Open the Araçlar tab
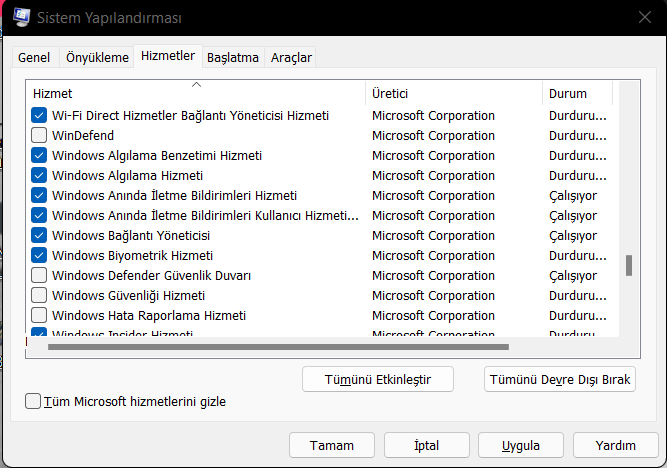Viewport: 667px width, 468px height. (291, 58)
